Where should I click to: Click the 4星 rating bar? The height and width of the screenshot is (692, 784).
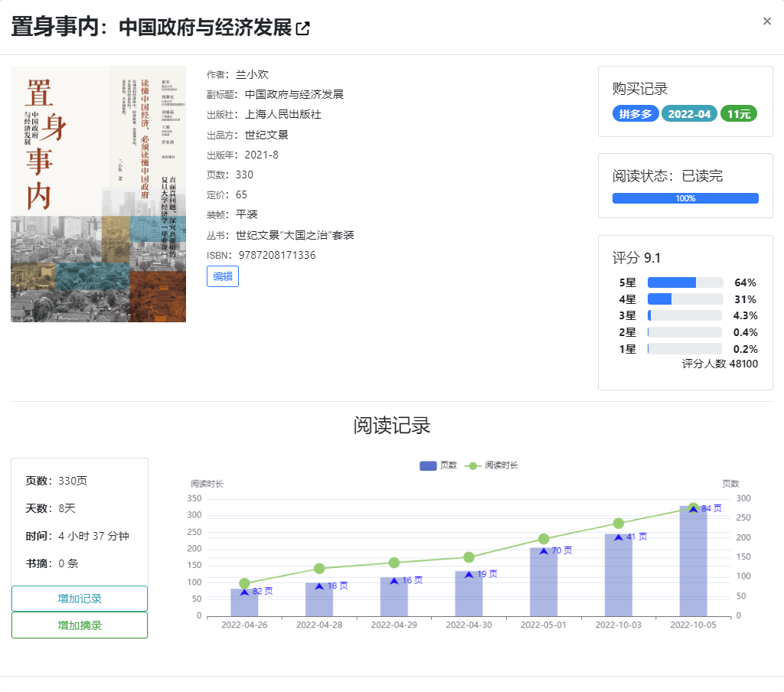pyautogui.click(x=685, y=299)
